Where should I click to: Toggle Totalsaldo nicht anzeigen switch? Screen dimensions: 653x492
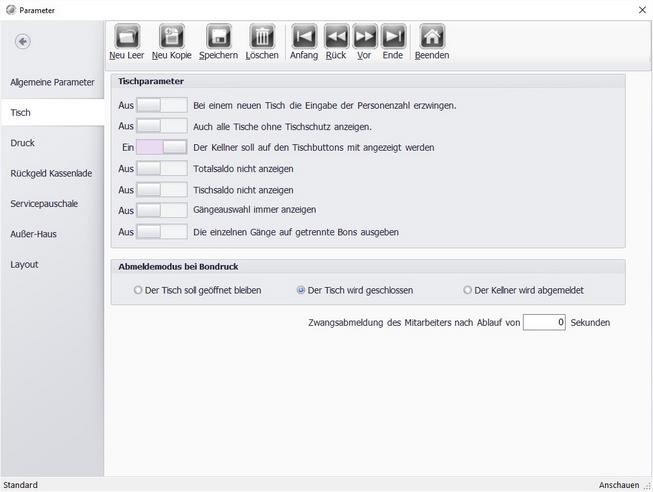coord(162,169)
